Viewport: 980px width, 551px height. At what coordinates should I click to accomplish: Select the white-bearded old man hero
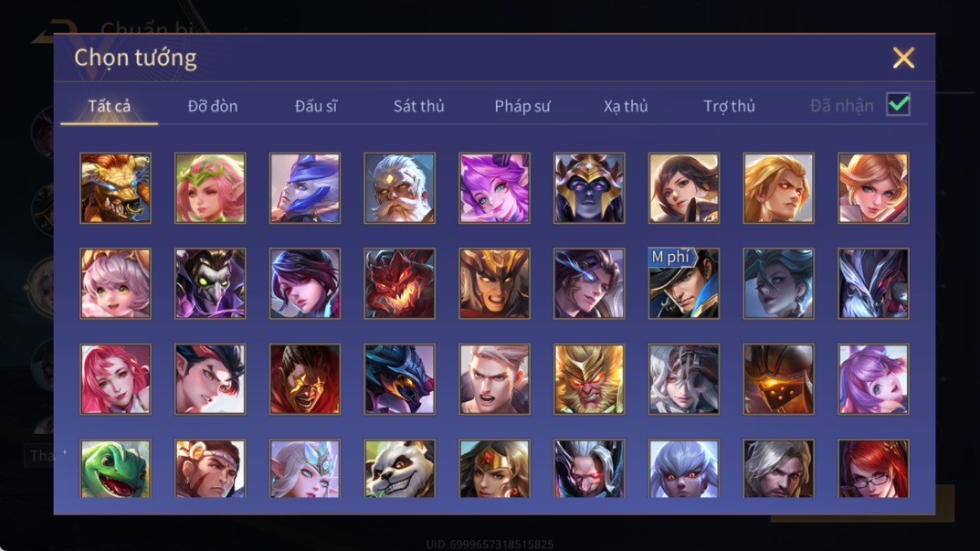[400, 188]
